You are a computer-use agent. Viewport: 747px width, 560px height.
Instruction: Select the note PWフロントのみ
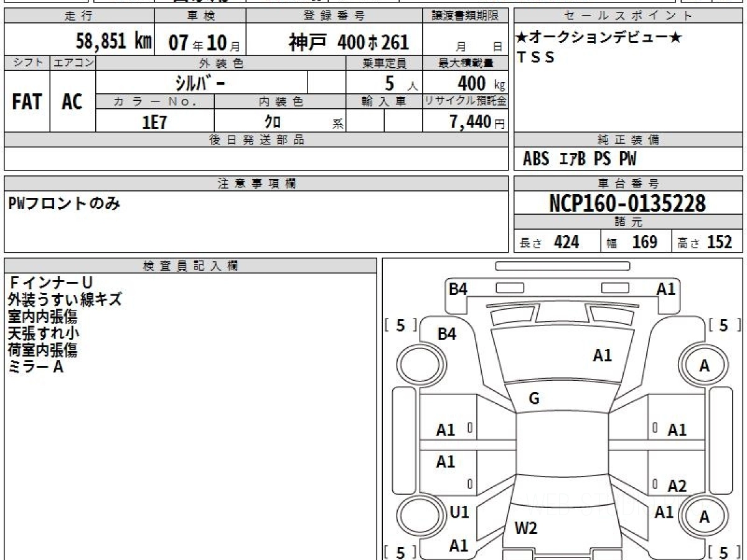point(64,203)
